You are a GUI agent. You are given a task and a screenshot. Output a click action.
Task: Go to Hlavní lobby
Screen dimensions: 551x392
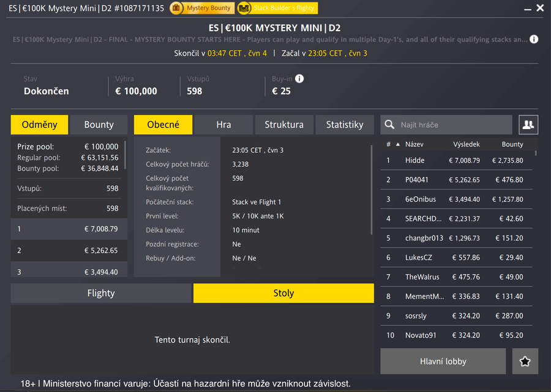click(x=443, y=361)
